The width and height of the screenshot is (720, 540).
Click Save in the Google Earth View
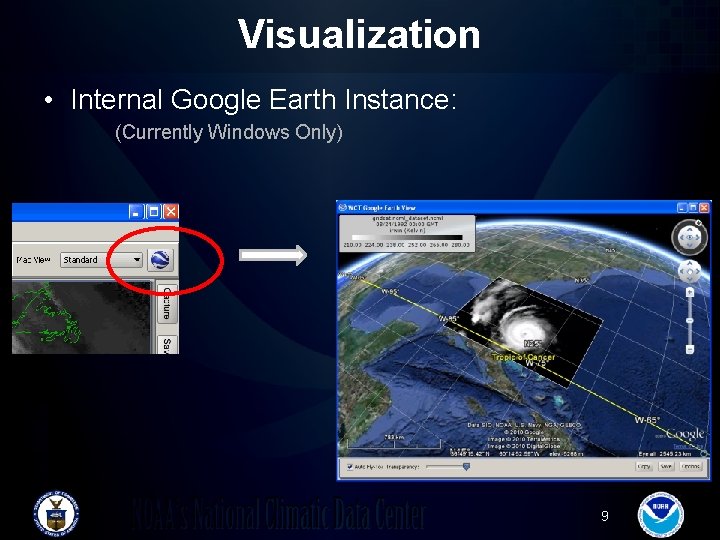point(666,467)
